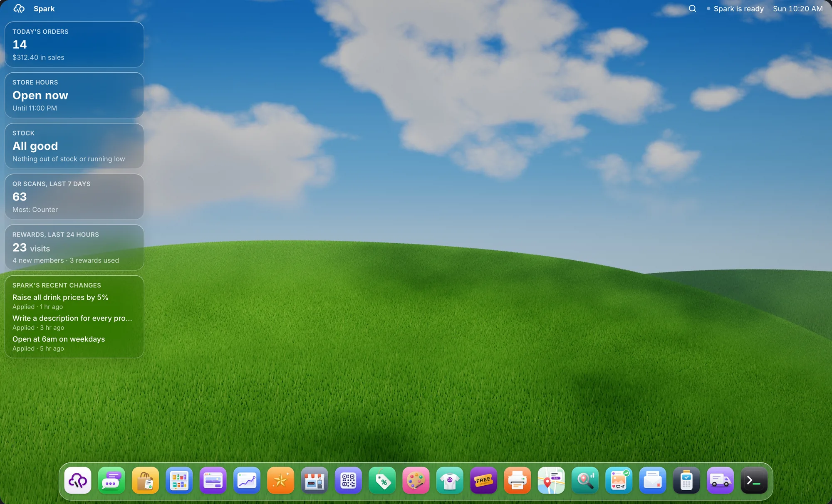Click the 'Spark is ready' status
The image size is (832, 504).
tap(735, 8)
